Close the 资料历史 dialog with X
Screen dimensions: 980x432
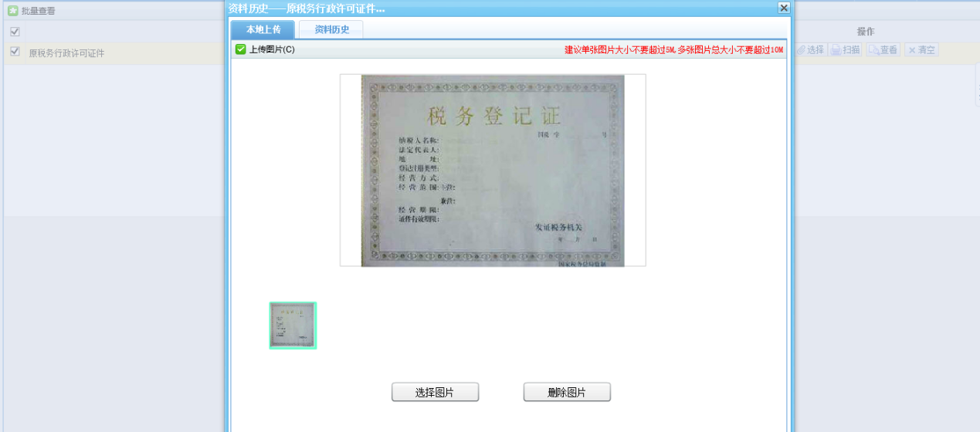point(784,8)
